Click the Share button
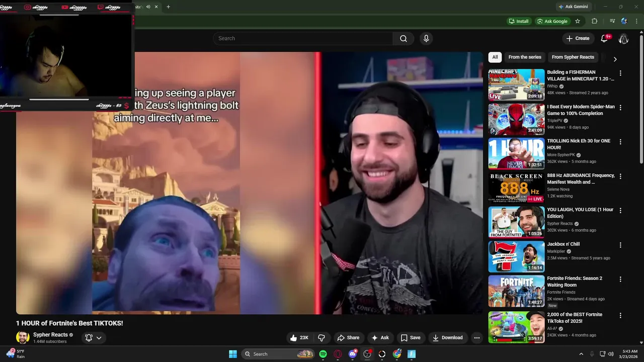 (348, 338)
